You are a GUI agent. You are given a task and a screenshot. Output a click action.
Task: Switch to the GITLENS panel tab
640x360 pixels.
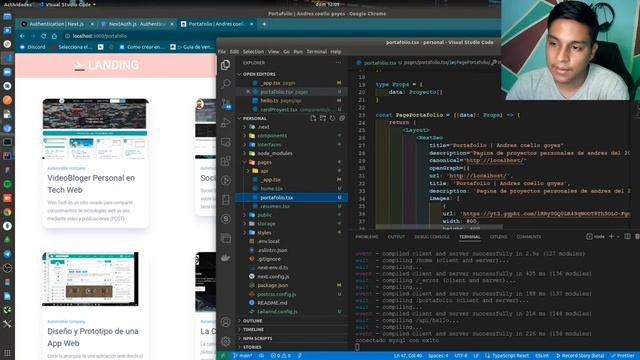click(x=498, y=237)
